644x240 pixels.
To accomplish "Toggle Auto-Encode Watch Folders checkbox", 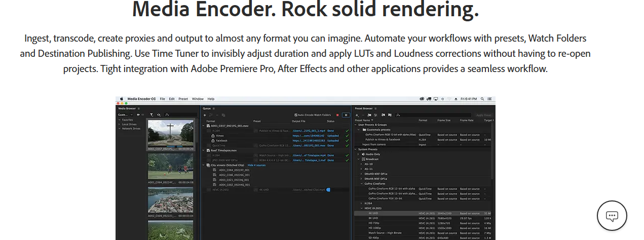I will point(296,115).
